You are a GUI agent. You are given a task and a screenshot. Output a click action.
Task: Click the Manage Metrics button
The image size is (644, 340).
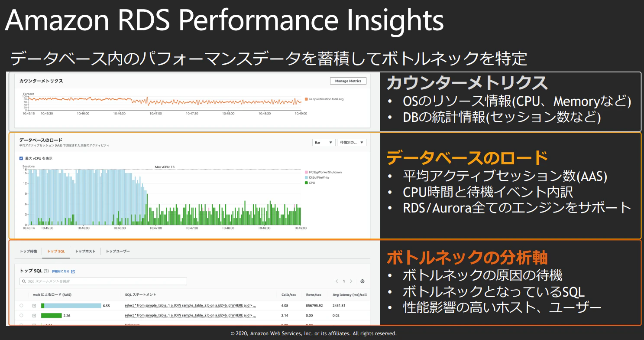[x=348, y=81]
